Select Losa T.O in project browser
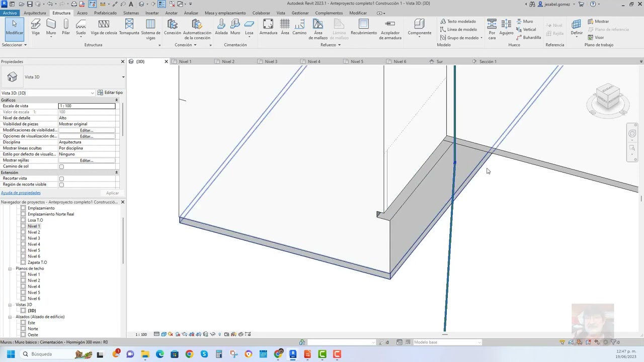The width and height of the screenshot is (644, 362). click(x=35, y=220)
